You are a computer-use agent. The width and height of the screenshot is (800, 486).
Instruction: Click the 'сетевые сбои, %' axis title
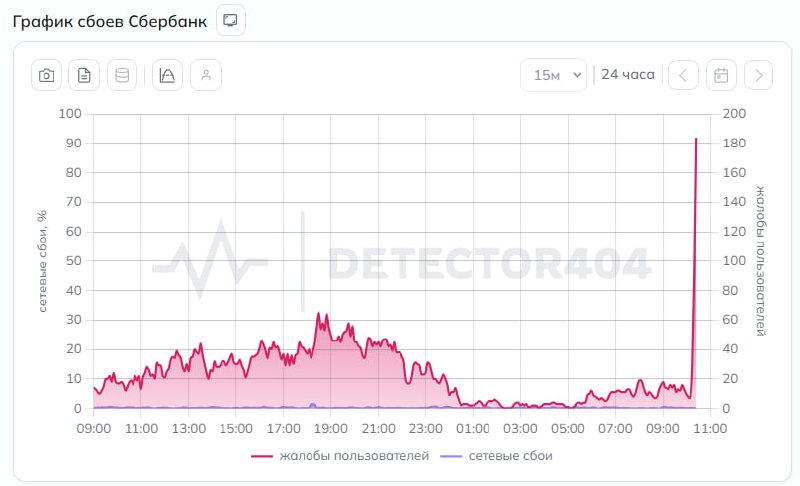(42, 262)
